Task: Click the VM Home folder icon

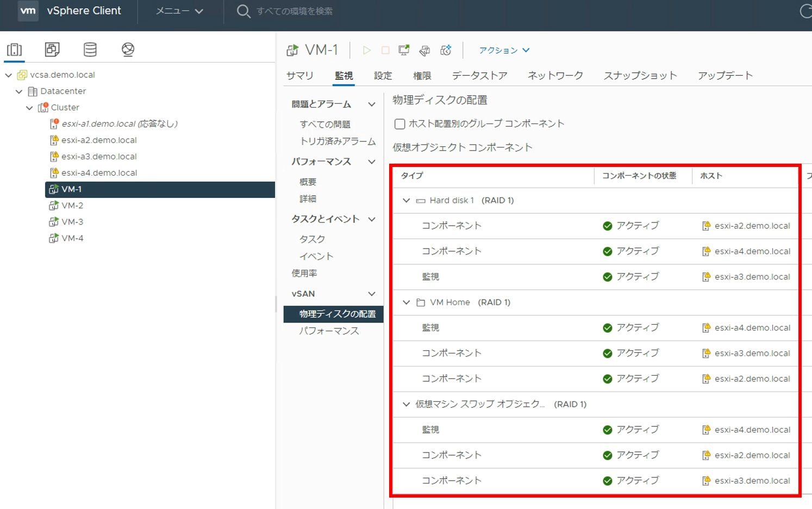Action: coord(421,302)
